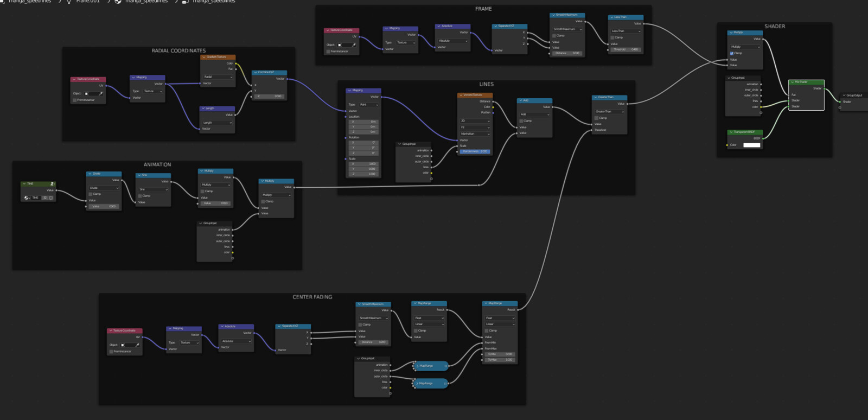Click the To Max 1.000 field in MapRange
Viewport: 868px width, 420px height.
[500, 360]
